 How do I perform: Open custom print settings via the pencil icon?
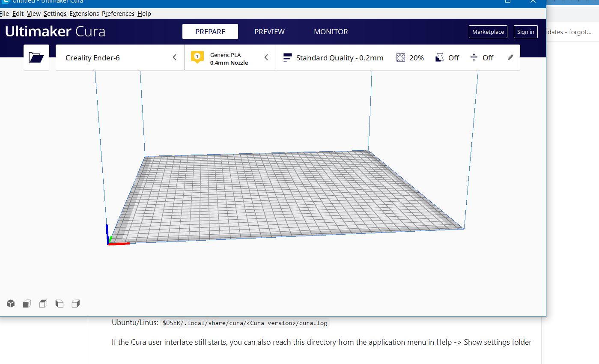510,57
